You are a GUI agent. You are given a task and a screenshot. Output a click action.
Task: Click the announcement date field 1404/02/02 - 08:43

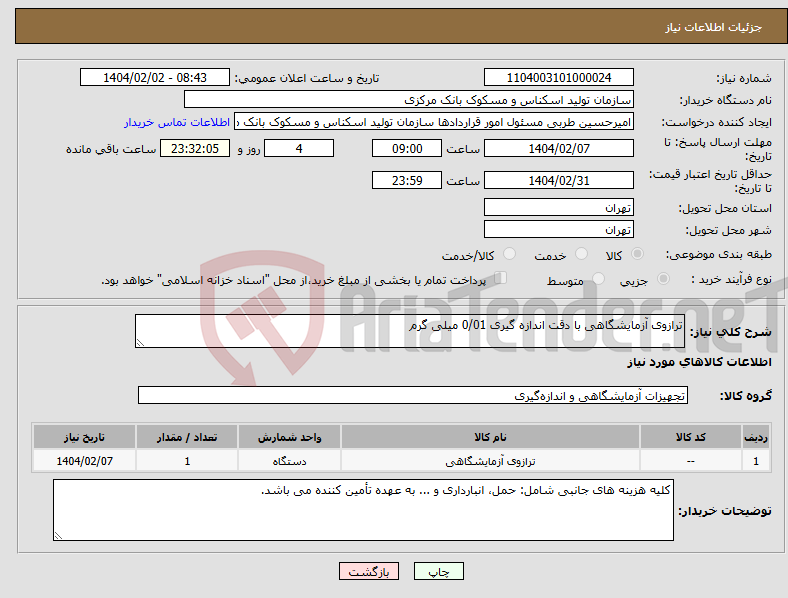155,77
